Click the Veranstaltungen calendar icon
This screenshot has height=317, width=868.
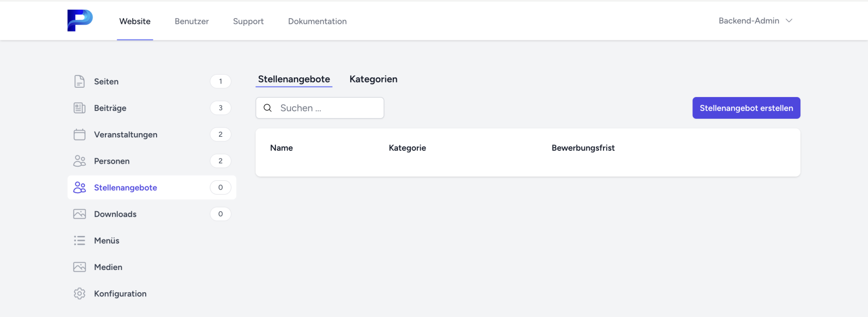[x=80, y=135]
